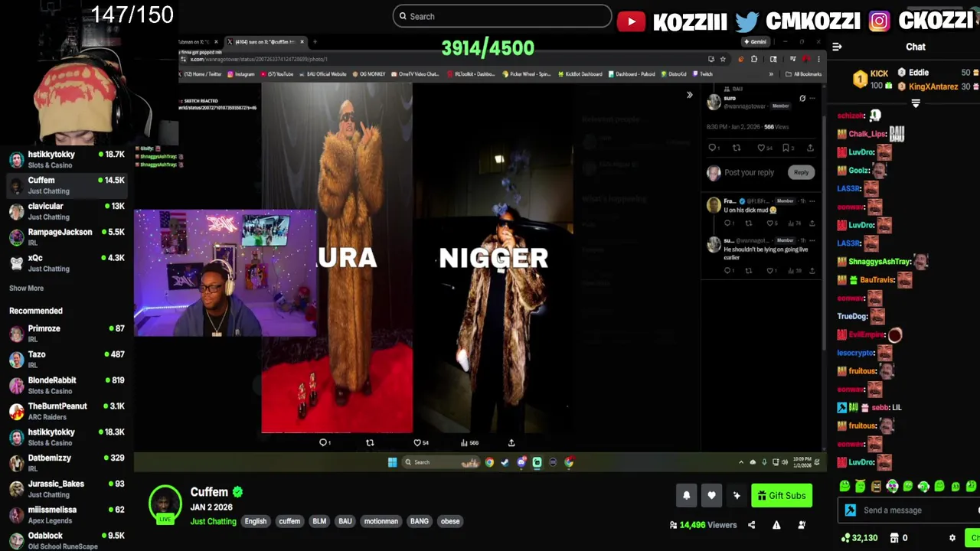Open Chrome icon in streamed taskbar
Image resolution: width=980 pixels, height=551 pixels.
pyautogui.click(x=489, y=462)
